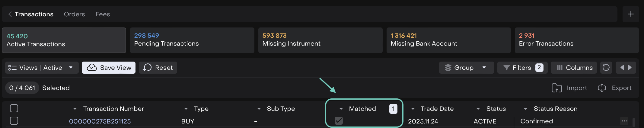Toggle the Matched checkbox in first row
This screenshot has height=128, width=644.
(x=339, y=121)
